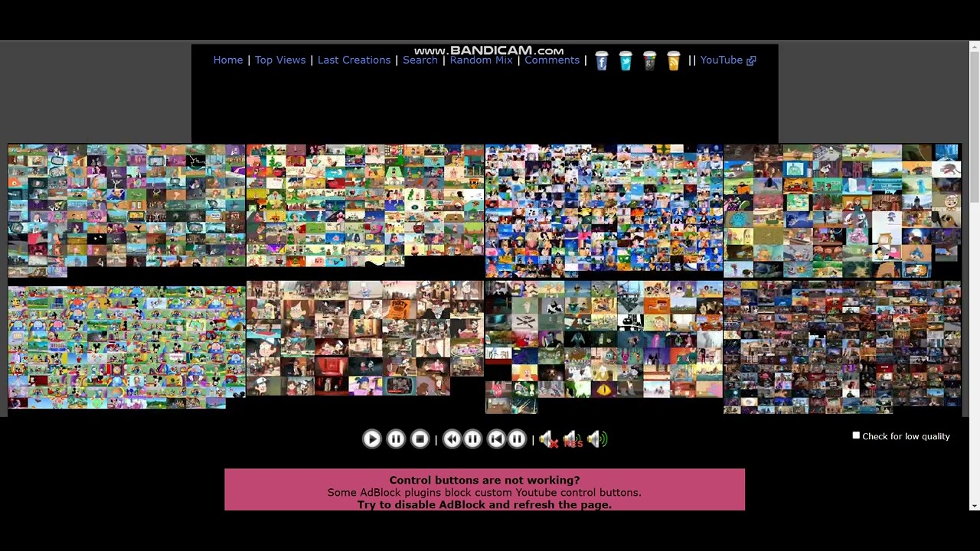This screenshot has height=551, width=980.
Task: Open Top Views link
Action: pos(280,60)
